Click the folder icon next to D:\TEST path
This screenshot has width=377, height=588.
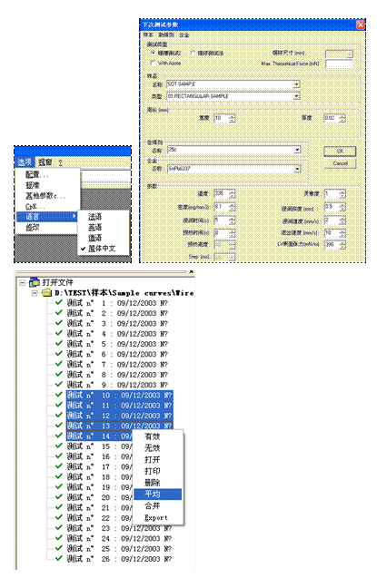click(46, 292)
